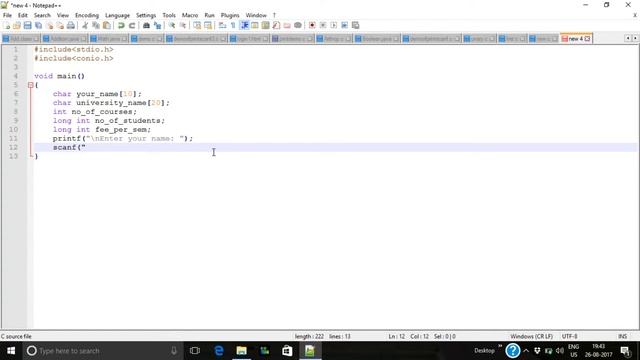Toggle Show All Characters paragraph icon
Viewport: 640px width, 360px height.
coord(233,25)
